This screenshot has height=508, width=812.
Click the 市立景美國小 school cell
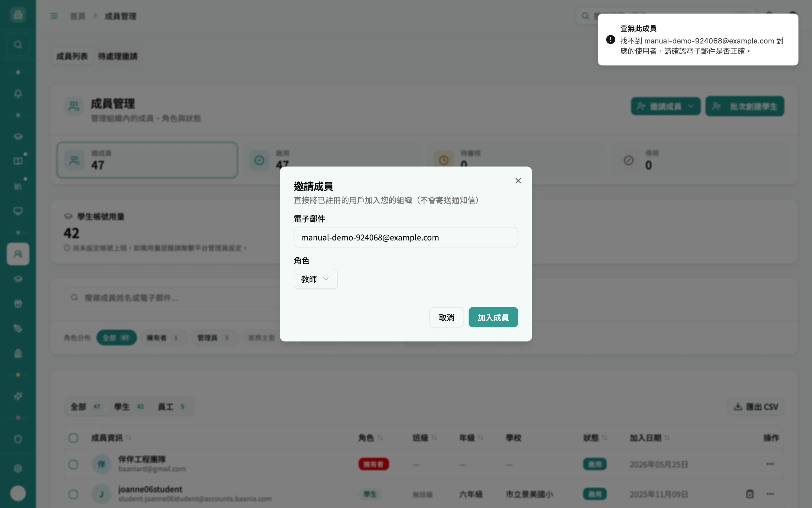pos(529,494)
